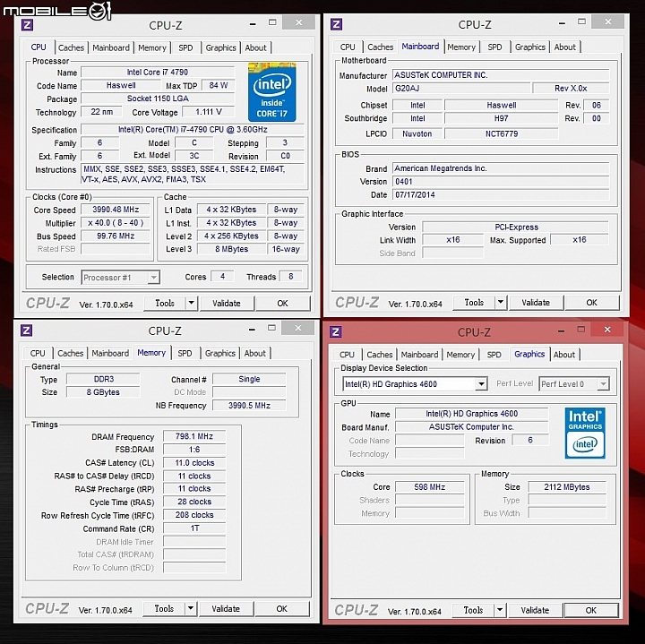Viewport: 645px width, 644px height.
Task: Click the CPU-Z app icon in Memory window title bar
Action: tap(26, 331)
